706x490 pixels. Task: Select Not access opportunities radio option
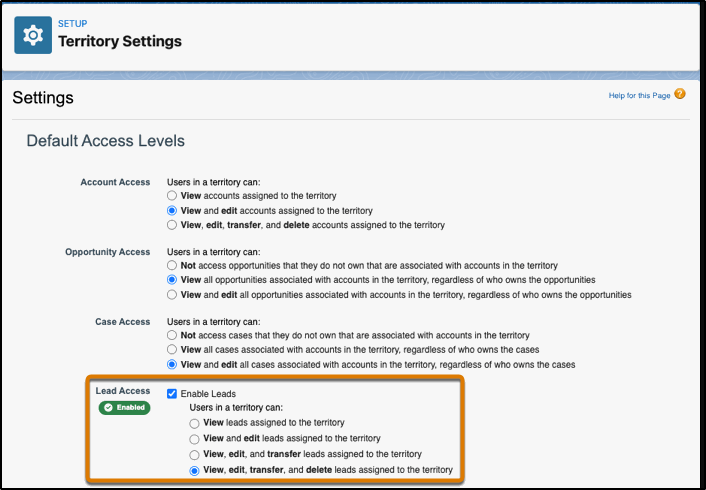172,266
